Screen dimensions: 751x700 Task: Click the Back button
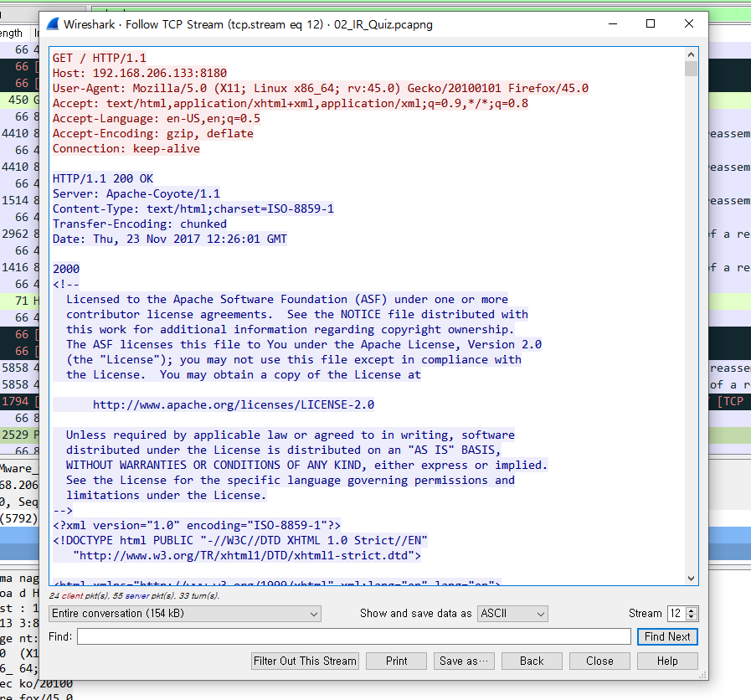(x=532, y=661)
